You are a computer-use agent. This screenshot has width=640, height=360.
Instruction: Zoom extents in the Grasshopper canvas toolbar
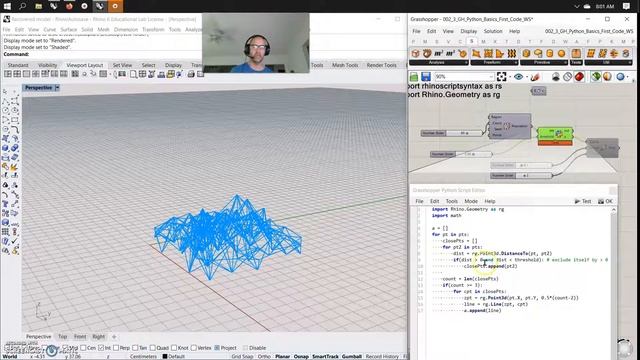pos(501,77)
